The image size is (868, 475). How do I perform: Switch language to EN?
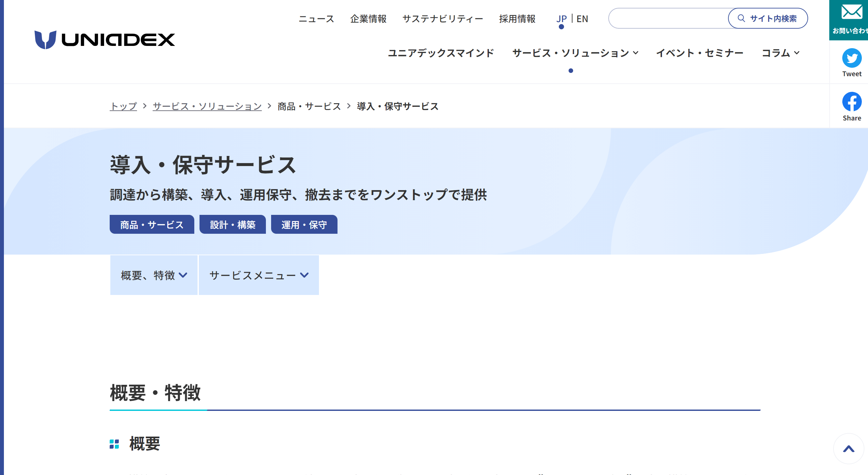pos(582,19)
